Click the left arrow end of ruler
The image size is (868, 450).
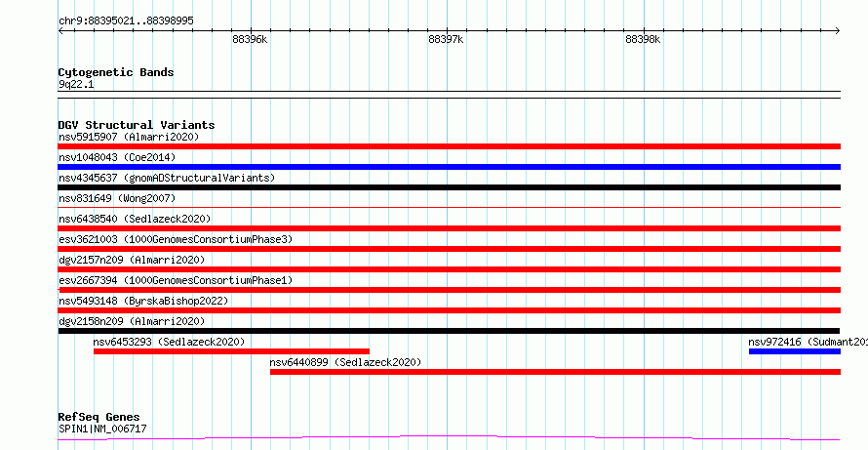coord(60,30)
